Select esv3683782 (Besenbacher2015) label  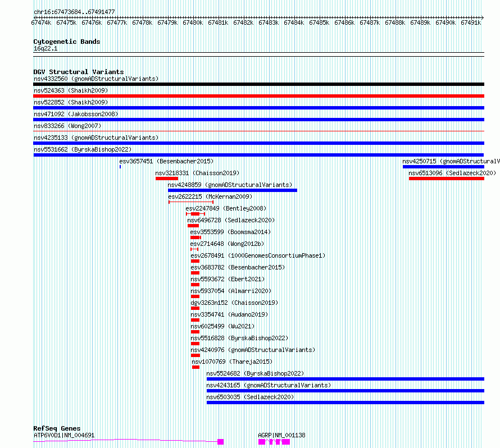[238, 267]
